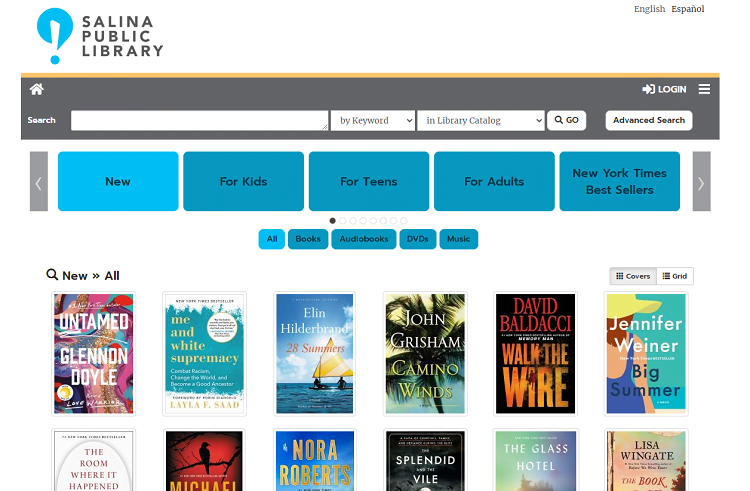Select the second carousel page dot

click(x=342, y=221)
